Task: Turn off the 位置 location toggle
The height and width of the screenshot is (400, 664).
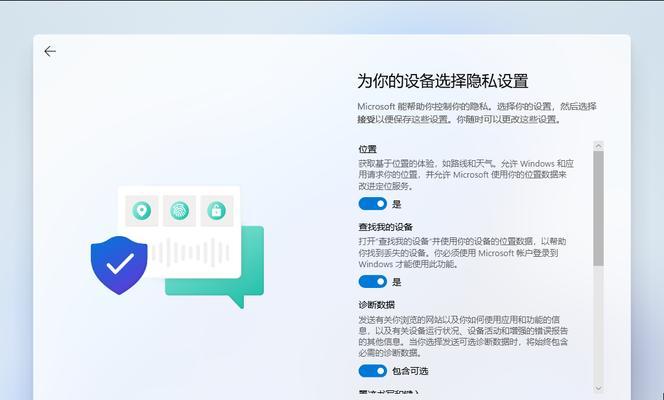Action: (373, 204)
